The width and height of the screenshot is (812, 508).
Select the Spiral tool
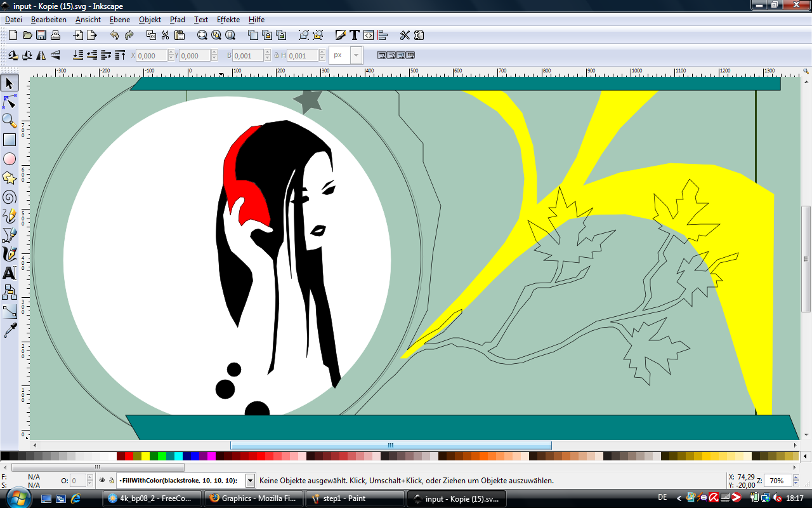point(10,197)
